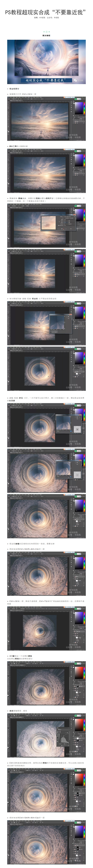The width and height of the screenshot is (93, 868).
Task: Open the screenshot below the Ctrl+J复制一层 step
Action: tap(46, 119)
